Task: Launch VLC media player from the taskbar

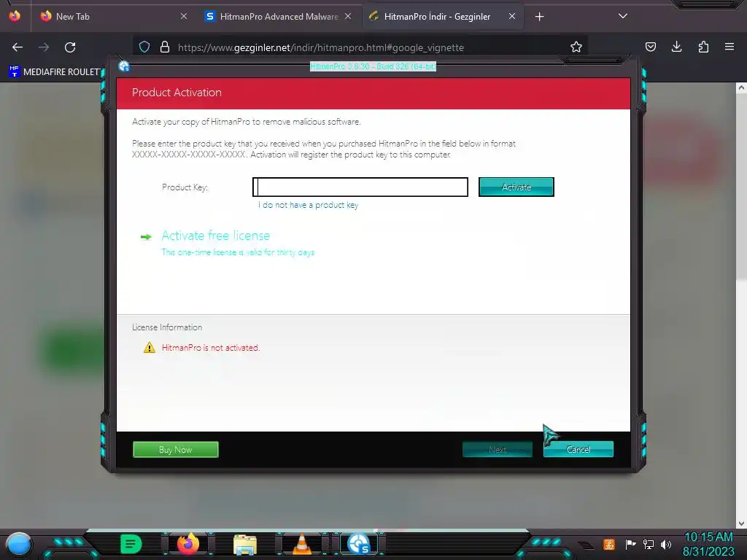Action: pyautogui.click(x=301, y=544)
